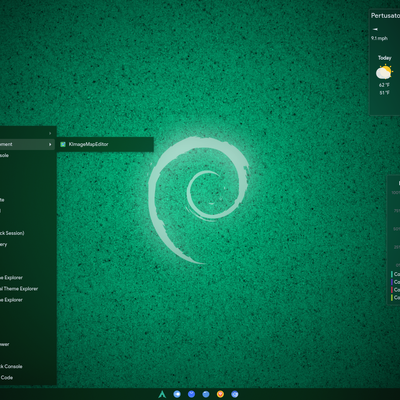The height and width of the screenshot is (400, 400).
Task: Open the teal arrow application launcher in the dock
Action: (162, 394)
